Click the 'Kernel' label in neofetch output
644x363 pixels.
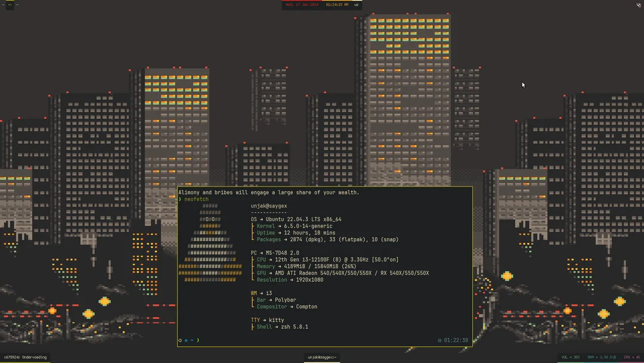point(265,226)
